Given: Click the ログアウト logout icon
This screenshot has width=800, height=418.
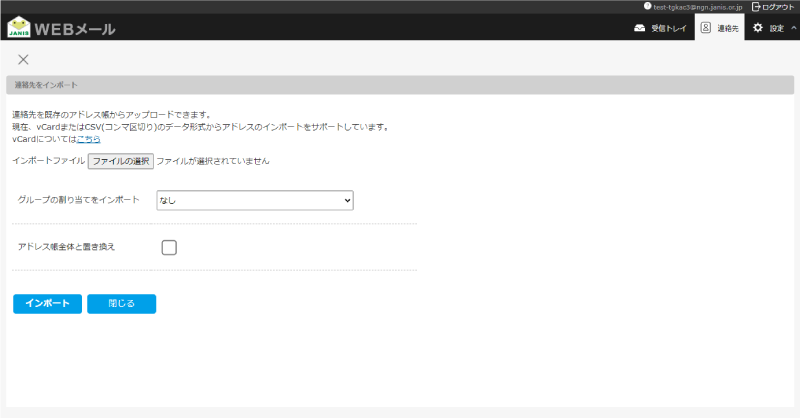Looking at the screenshot, I should pos(756,6).
